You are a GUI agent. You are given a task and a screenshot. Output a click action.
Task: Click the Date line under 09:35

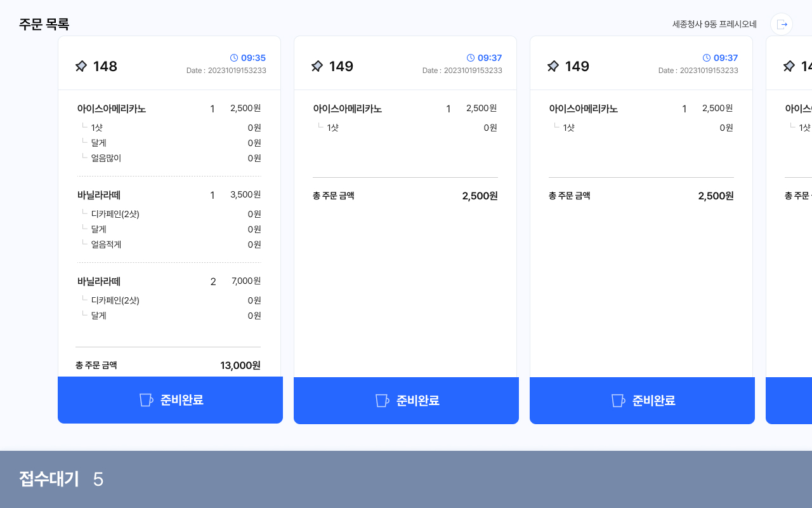tap(226, 70)
